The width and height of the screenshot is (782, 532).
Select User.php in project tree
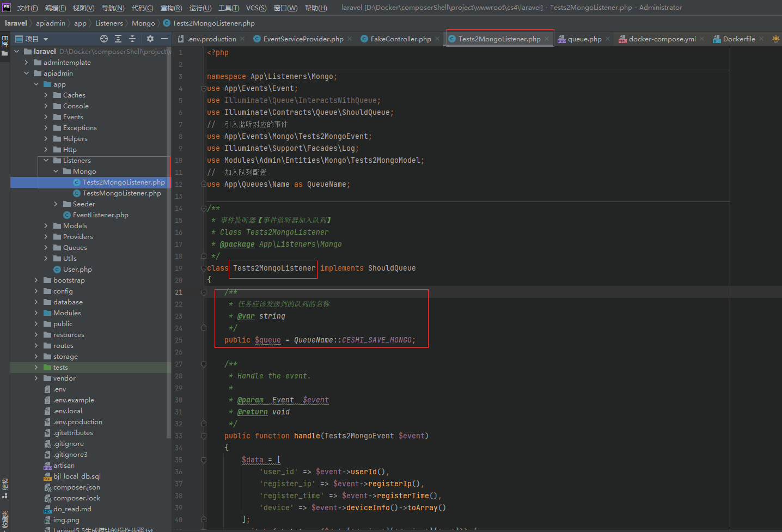point(77,270)
